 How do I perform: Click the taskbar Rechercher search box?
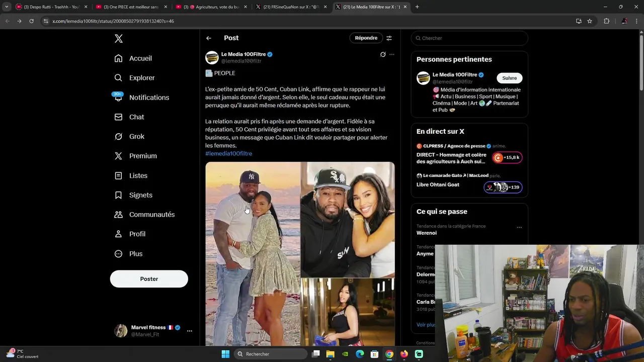271,354
